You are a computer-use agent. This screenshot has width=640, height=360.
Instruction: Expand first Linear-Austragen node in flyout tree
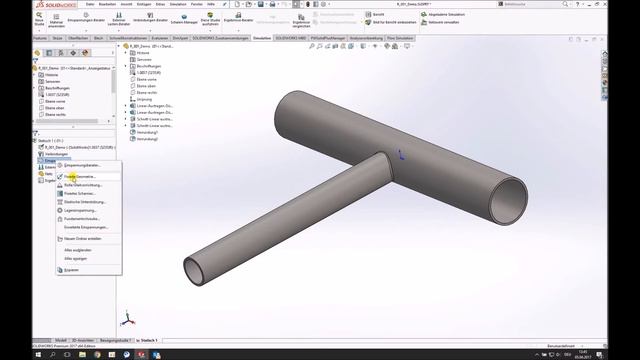126,106
